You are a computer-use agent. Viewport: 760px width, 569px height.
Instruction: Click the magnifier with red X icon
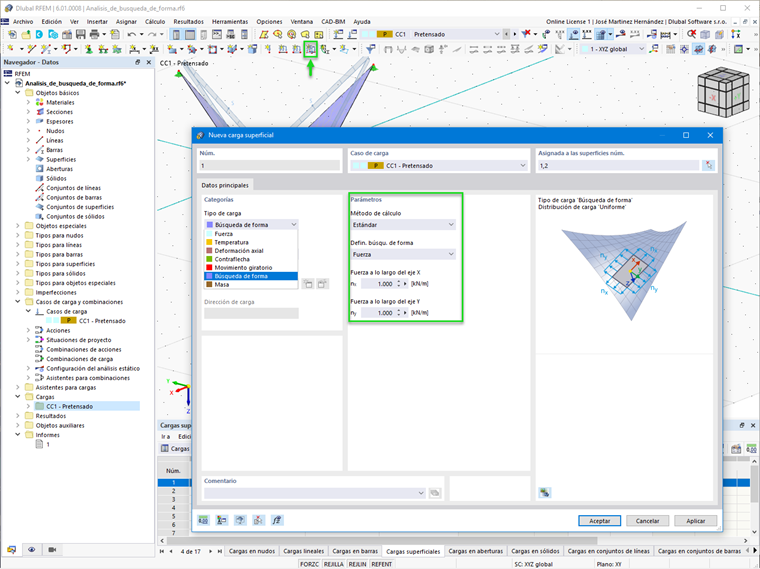coord(692,34)
